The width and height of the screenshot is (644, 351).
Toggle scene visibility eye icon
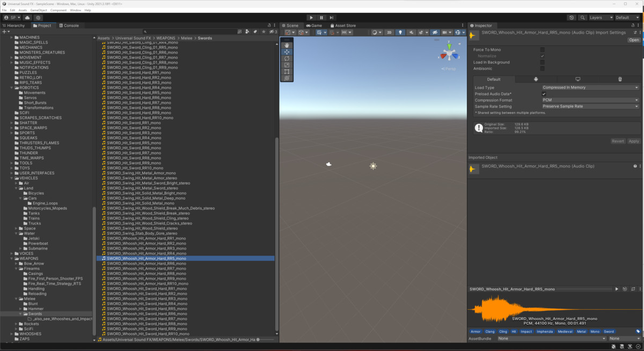pyautogui.click(x=435, y=32)
